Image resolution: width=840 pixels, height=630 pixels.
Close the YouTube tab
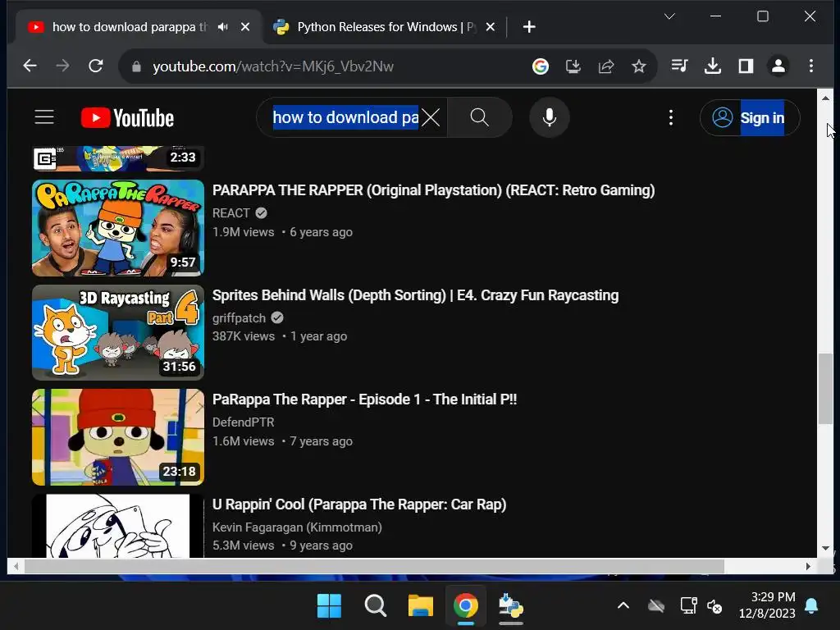(x=245, y=27)
